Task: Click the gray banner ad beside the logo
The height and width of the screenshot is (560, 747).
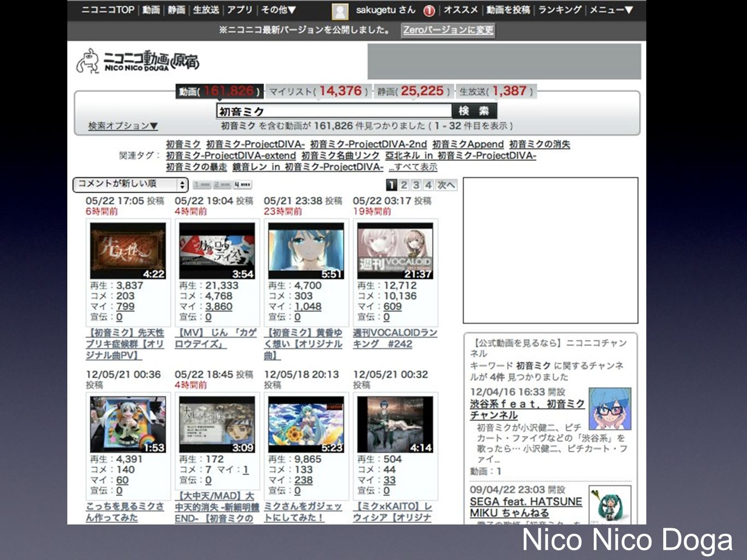Action: [x=504, y=62]
